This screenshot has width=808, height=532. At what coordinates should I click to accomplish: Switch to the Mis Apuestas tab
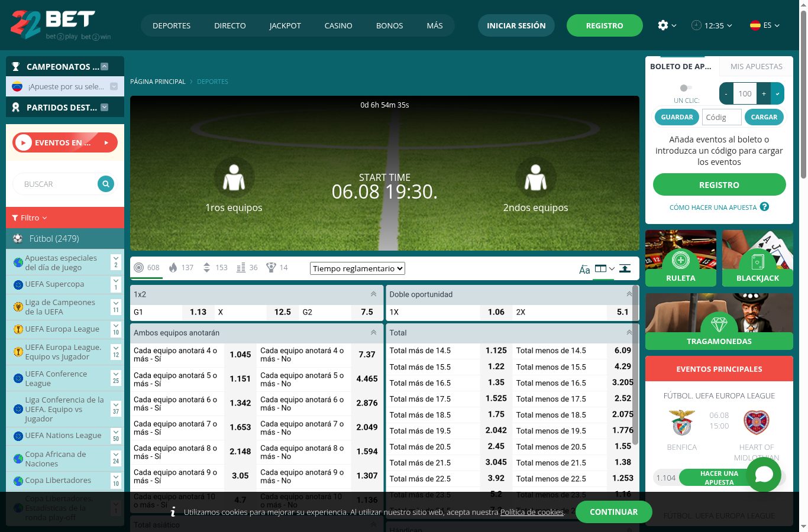(x=756, y=66)
